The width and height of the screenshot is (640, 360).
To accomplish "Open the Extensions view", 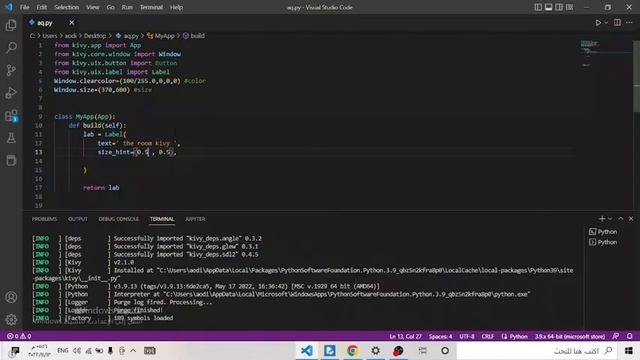I will 11,116.
